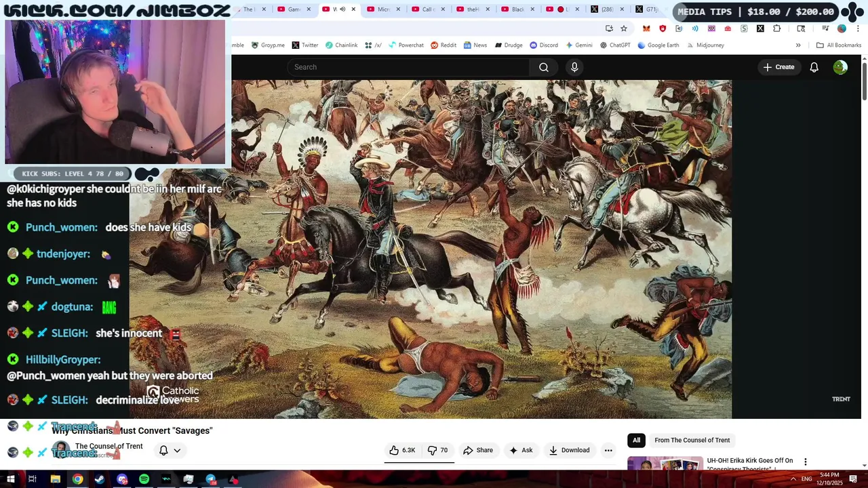Download the video
Image resolution: width=868 pixels, height=488 pixels.
(x=569, y=450)
